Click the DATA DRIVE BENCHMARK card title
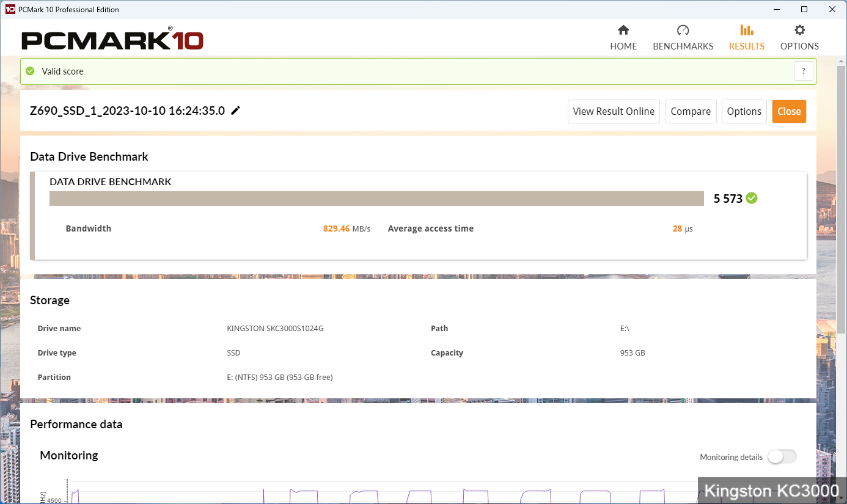This screenshot has height=504, width=847. 111,181
